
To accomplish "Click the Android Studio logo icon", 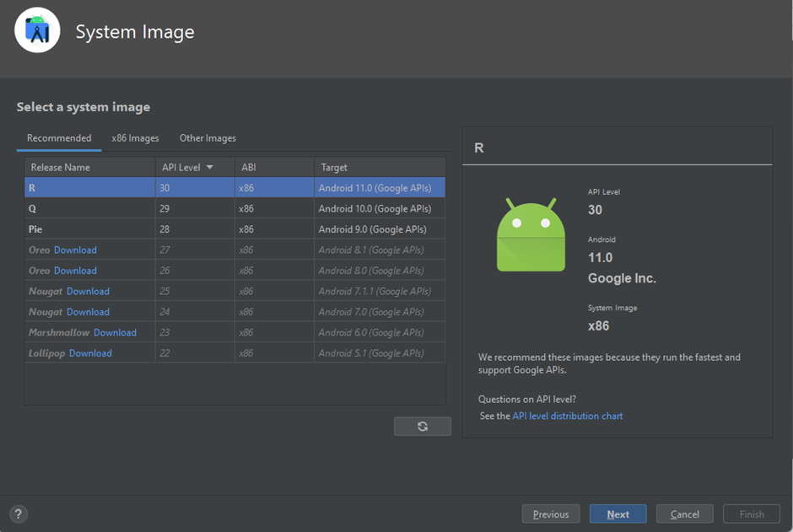I will [37, 30].
